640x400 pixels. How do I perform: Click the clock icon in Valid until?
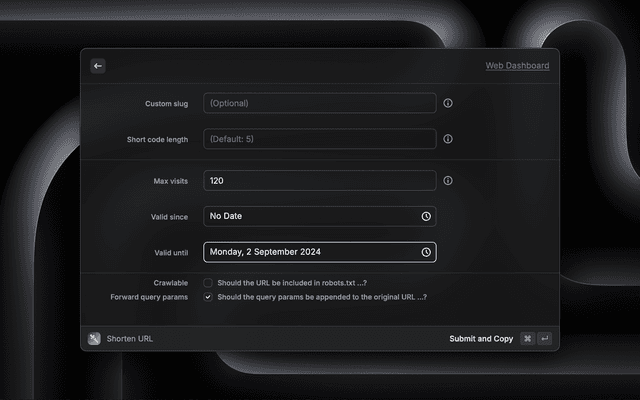(x=426, y=252)
